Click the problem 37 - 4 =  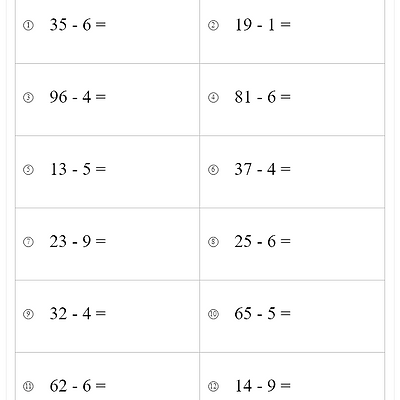click(x=263, y=169)
